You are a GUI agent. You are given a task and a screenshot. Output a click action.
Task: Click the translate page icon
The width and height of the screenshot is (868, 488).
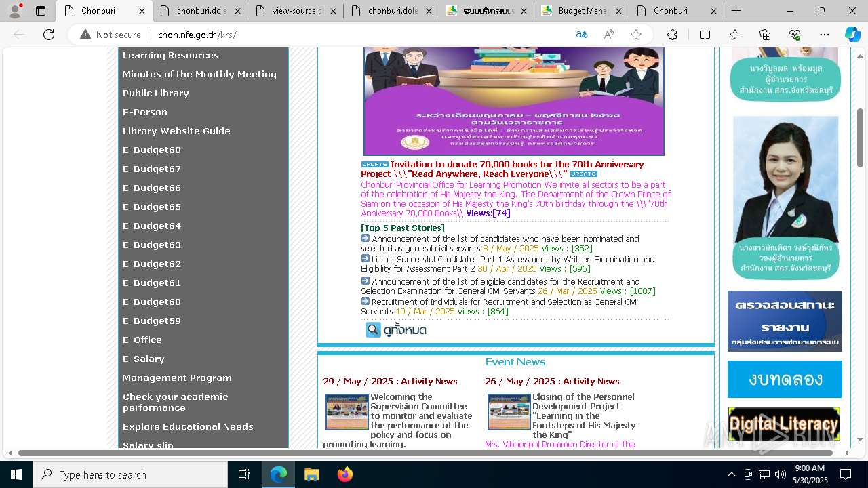tap(582, 35)
